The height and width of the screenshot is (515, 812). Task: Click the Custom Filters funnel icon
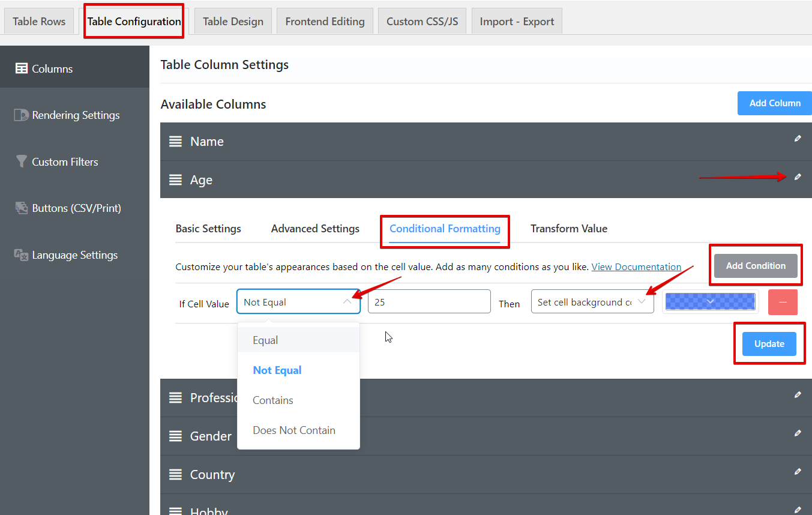[22, 161]
